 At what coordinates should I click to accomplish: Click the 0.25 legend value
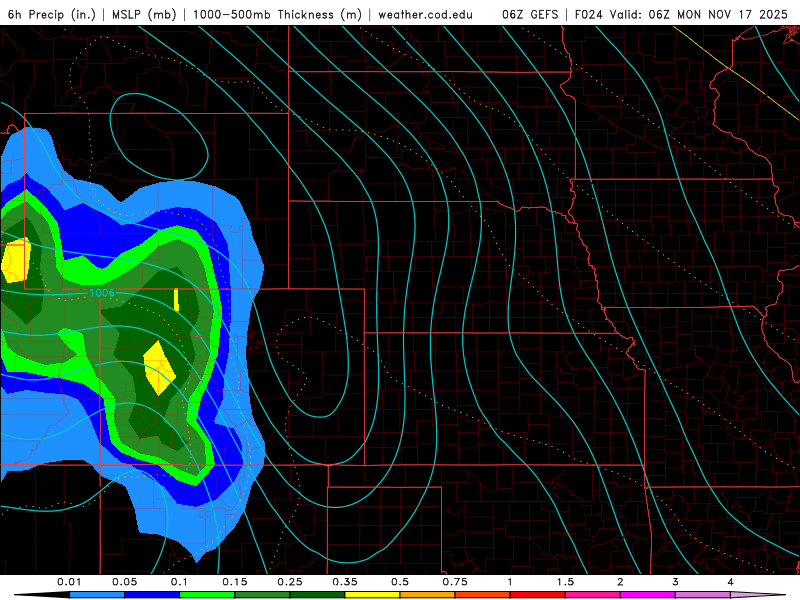point(290,582)
